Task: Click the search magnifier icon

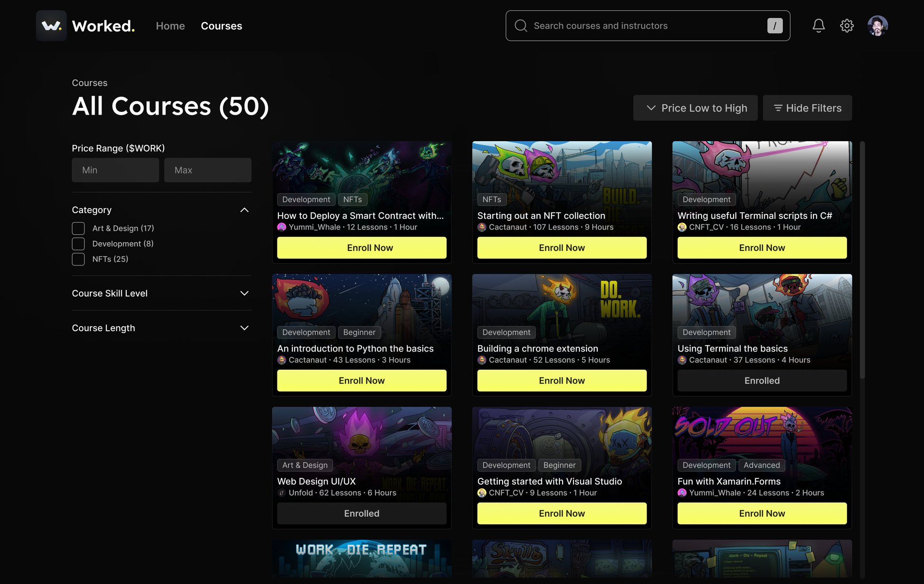Action: 521,26
